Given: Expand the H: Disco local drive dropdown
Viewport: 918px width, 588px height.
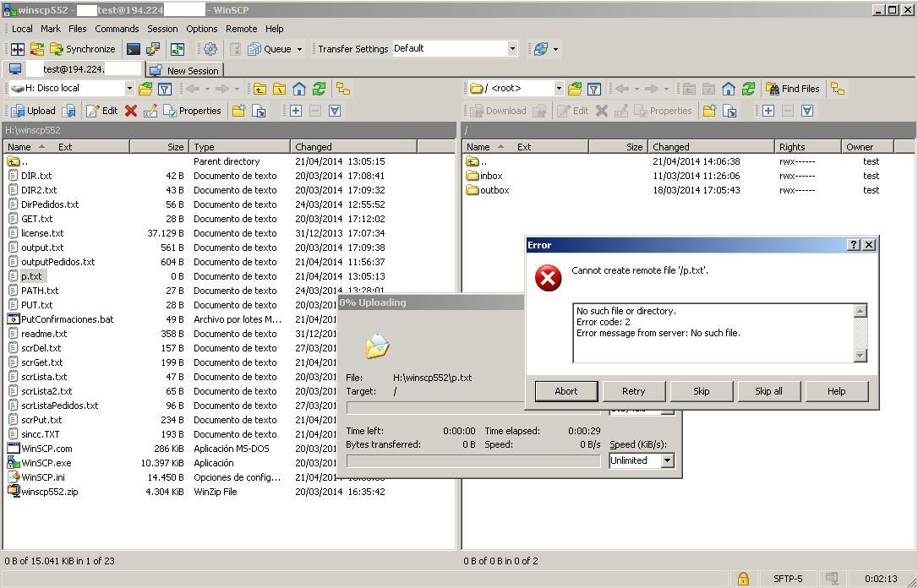Looking at the screenshot, I should (x=129, y=89).
